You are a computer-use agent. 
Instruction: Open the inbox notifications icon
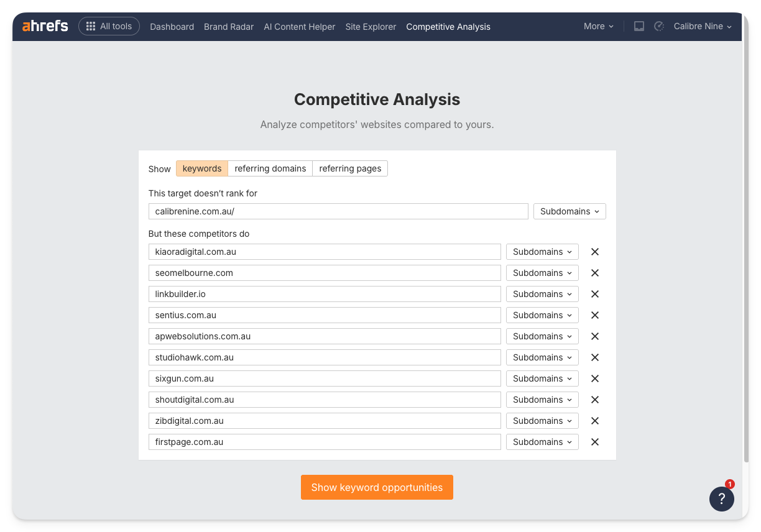coord(639,26)
